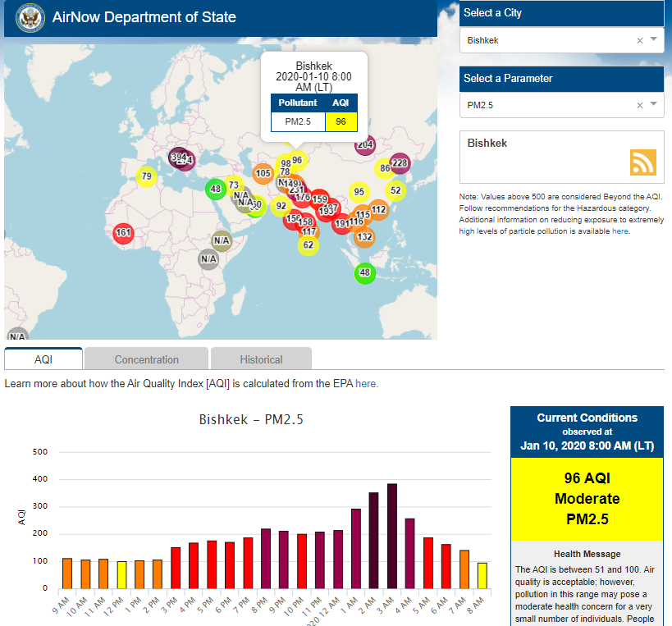
Task: Click the orange RSS feed icon
Action: pos(642,162)
